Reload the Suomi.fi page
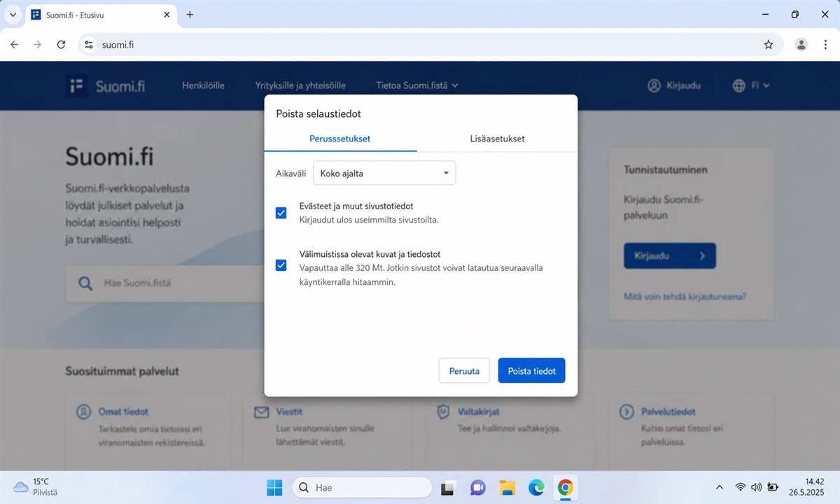Screen dimensions: 840x504 61,44
